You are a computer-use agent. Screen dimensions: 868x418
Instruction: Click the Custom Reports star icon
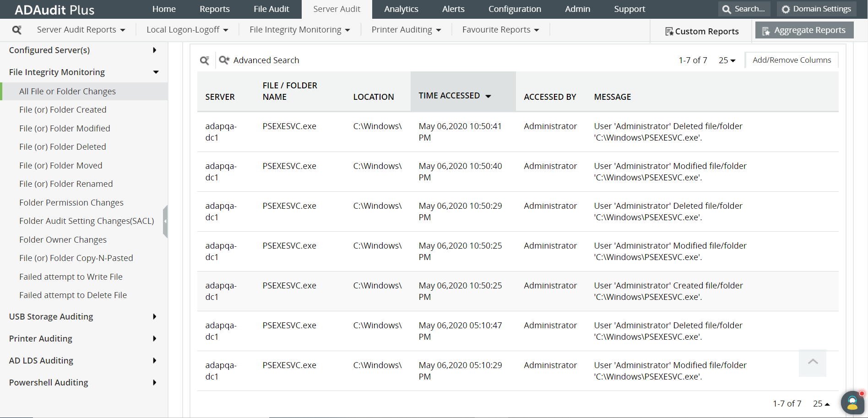pos(669,31)
